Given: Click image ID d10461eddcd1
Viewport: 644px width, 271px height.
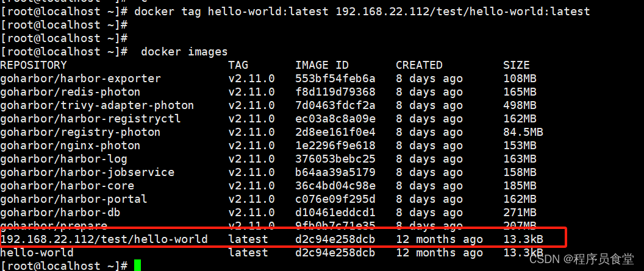Looking at the screenshot, I should [335, 213].
